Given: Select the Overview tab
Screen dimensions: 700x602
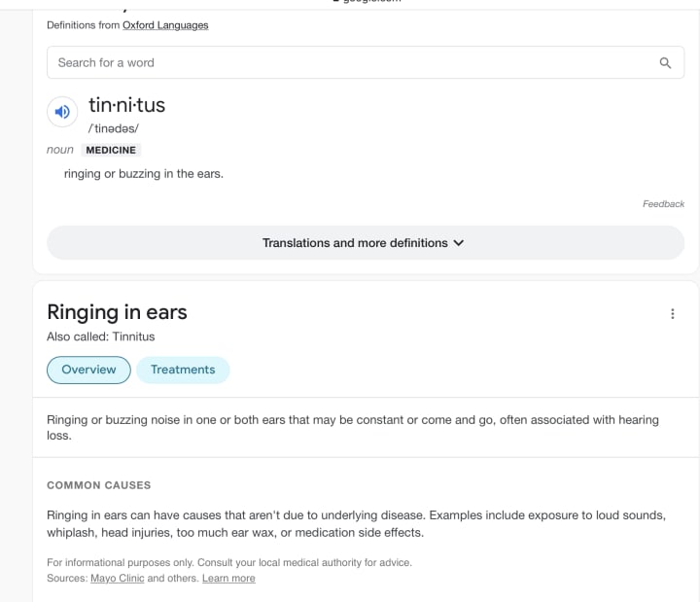Looking at the screenshot, I should pos(88,370).
